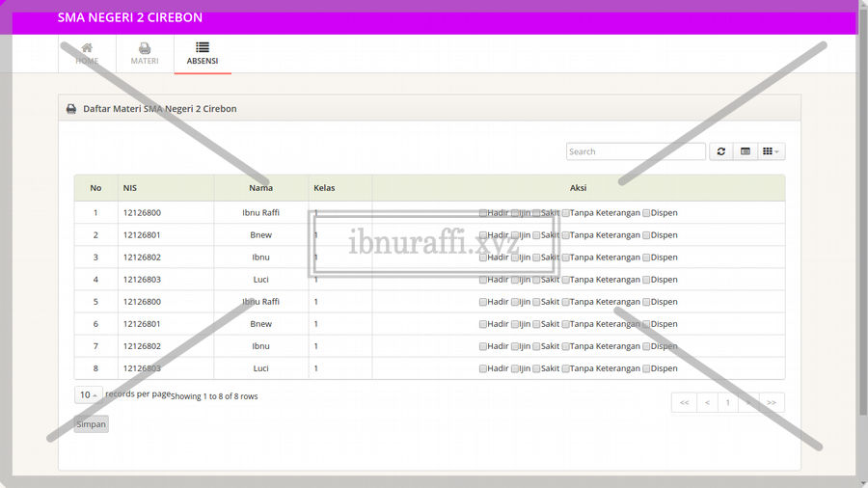
Task: Click the refresh table icon
Action: point(721,151)
